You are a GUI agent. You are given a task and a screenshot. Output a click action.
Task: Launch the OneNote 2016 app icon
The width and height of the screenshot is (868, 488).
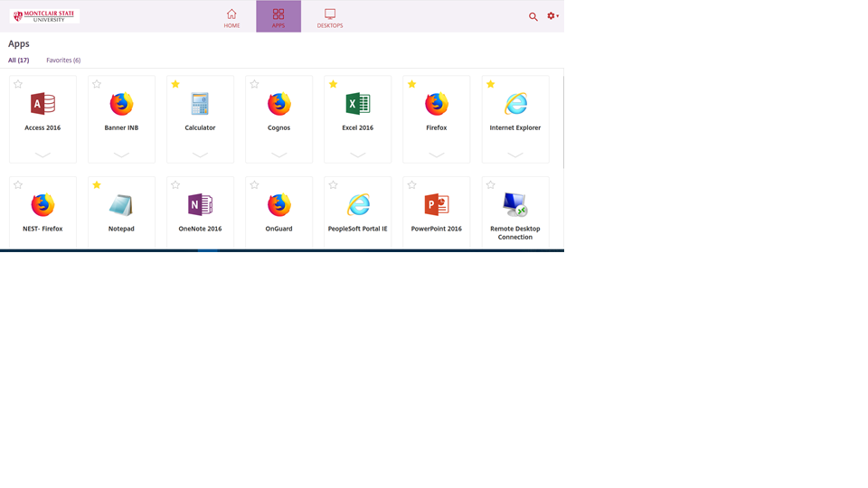coord(200,205)
